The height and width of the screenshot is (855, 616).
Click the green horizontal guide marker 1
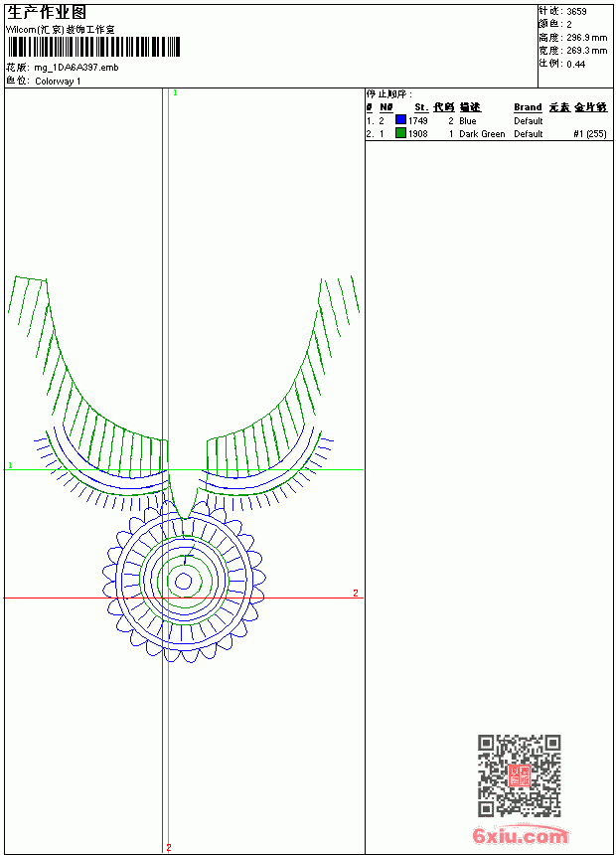(10, 465)
